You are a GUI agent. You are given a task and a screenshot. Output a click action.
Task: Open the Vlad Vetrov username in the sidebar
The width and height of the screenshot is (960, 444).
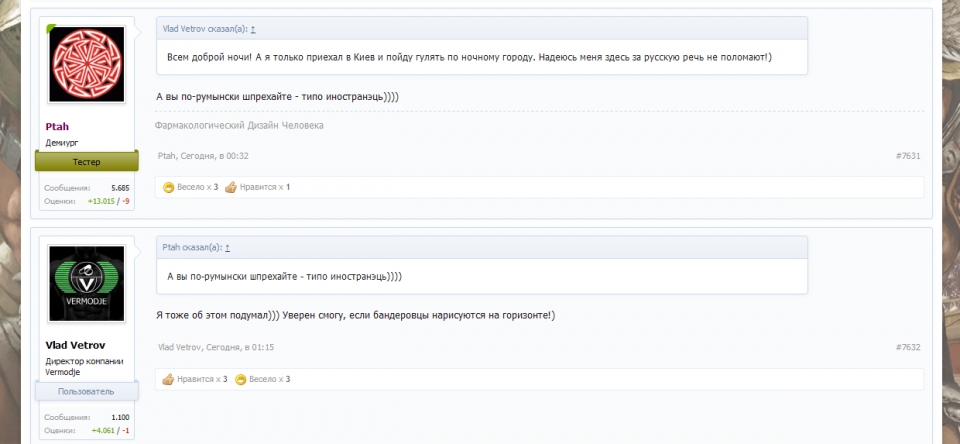[x=76, y=345]
